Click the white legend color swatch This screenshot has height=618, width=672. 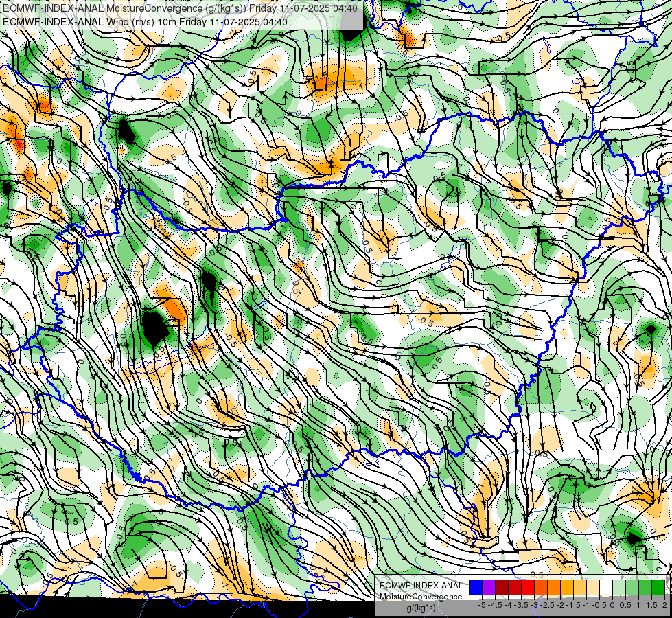pyautogui.click(x=606, y=588)
